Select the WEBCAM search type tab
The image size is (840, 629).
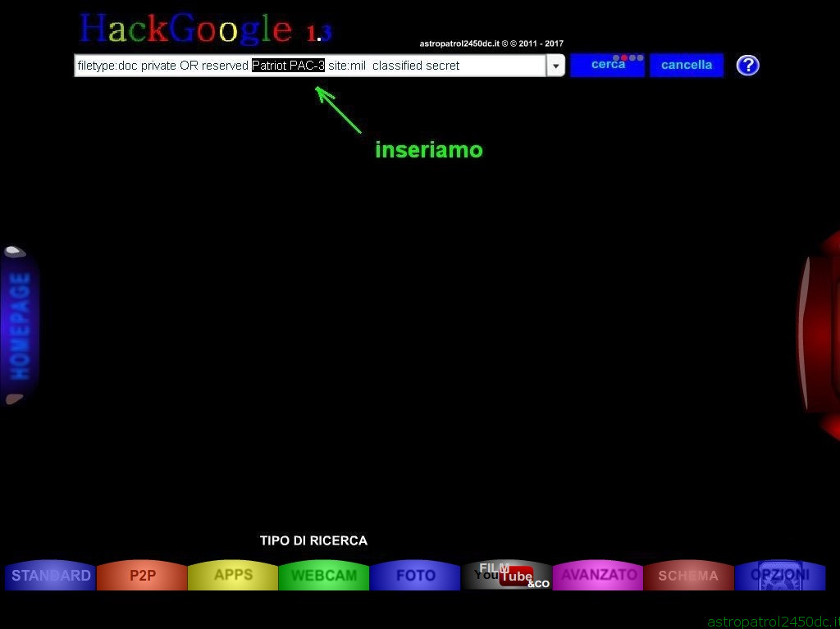[x=324, y=575]
